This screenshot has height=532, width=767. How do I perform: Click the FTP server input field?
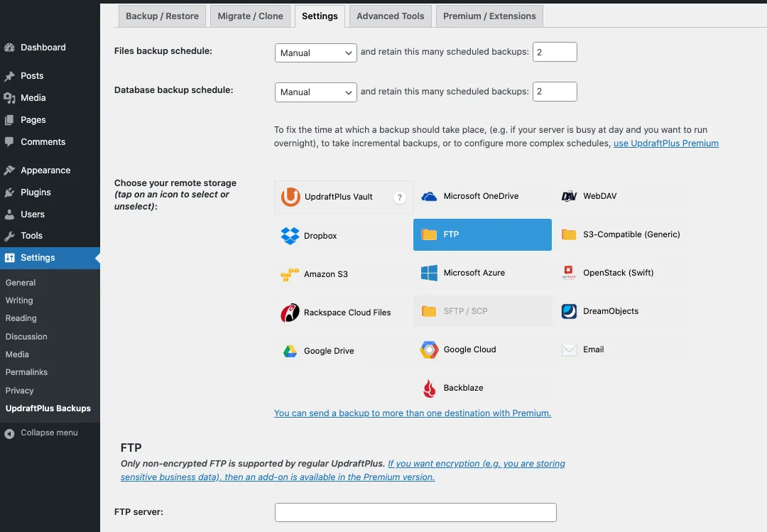[x=415, y=512]
